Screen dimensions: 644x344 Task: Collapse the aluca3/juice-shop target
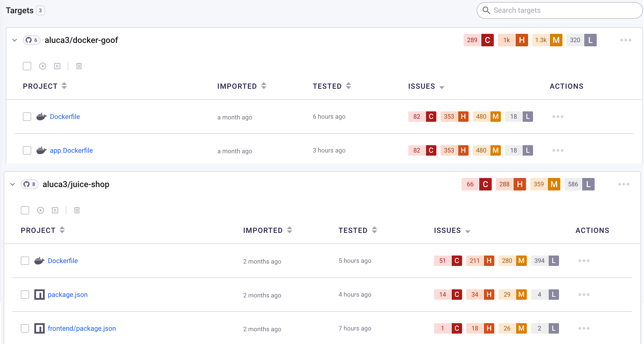coord(12,184)
